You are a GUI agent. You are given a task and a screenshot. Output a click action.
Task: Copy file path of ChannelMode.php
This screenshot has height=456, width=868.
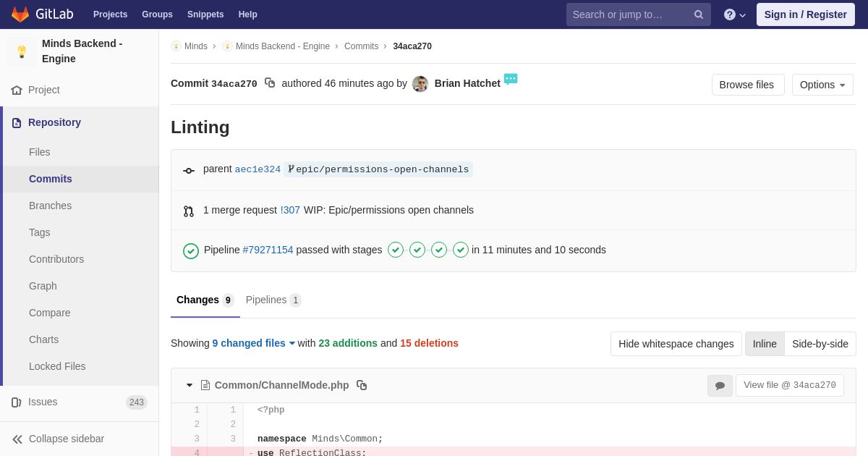pos(362,385)
